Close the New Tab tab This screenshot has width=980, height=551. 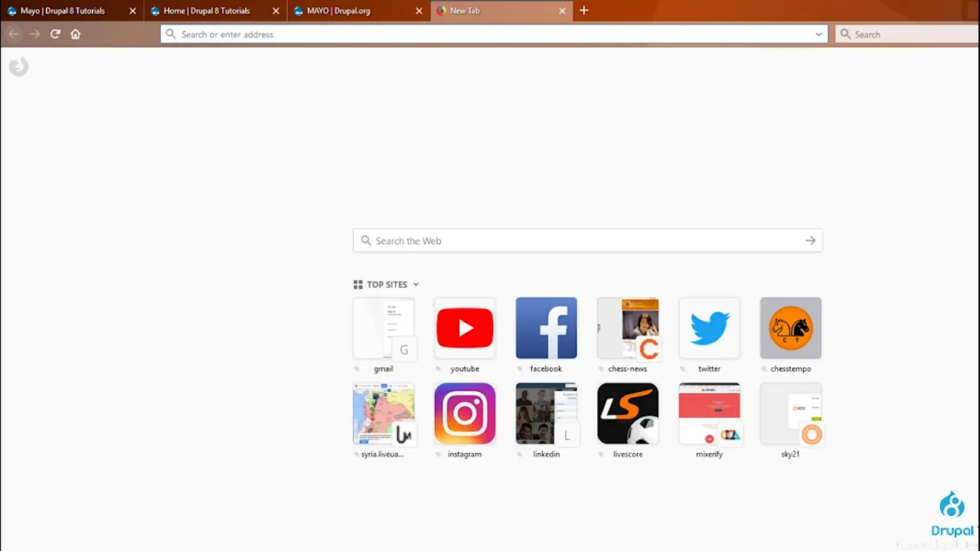click(562, 11)
